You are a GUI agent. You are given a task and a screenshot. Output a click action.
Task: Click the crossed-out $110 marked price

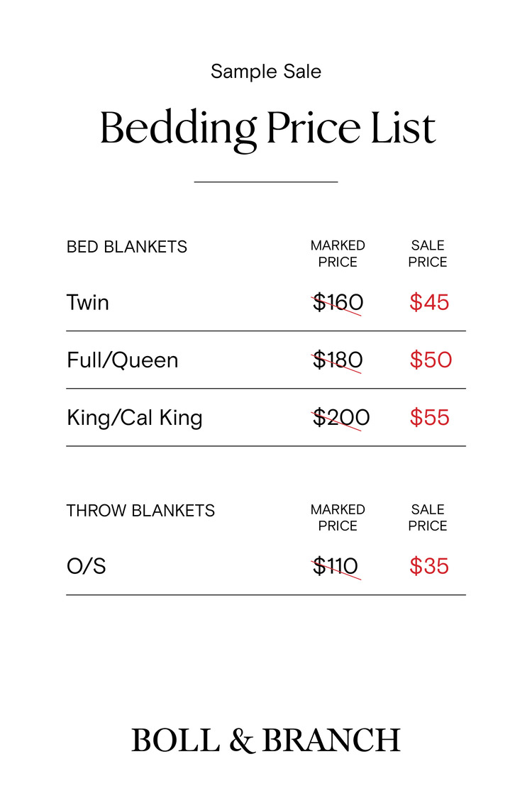pyautogui.click(x=336, y=567)
